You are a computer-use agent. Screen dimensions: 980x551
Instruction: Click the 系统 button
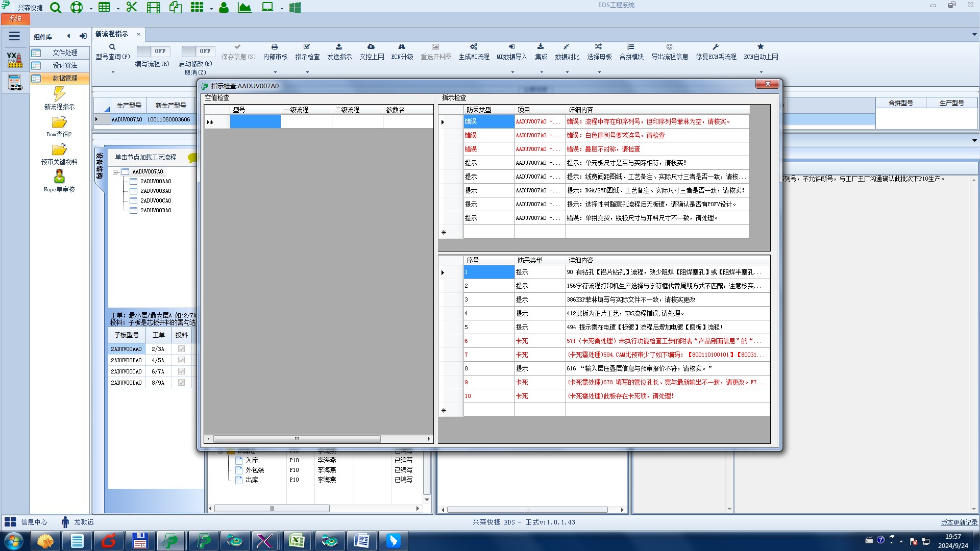coord(15,19)
